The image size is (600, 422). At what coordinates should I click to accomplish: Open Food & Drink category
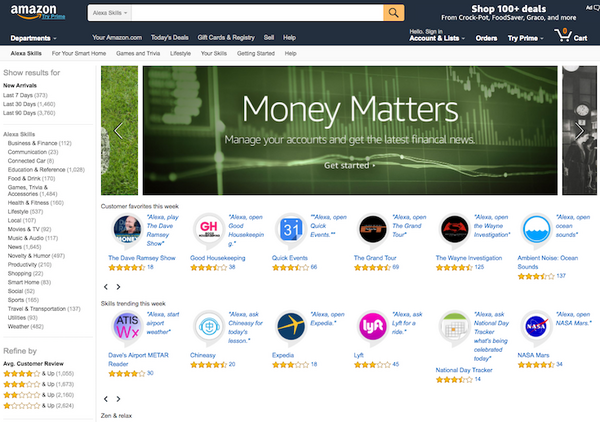tap(31, 178)
